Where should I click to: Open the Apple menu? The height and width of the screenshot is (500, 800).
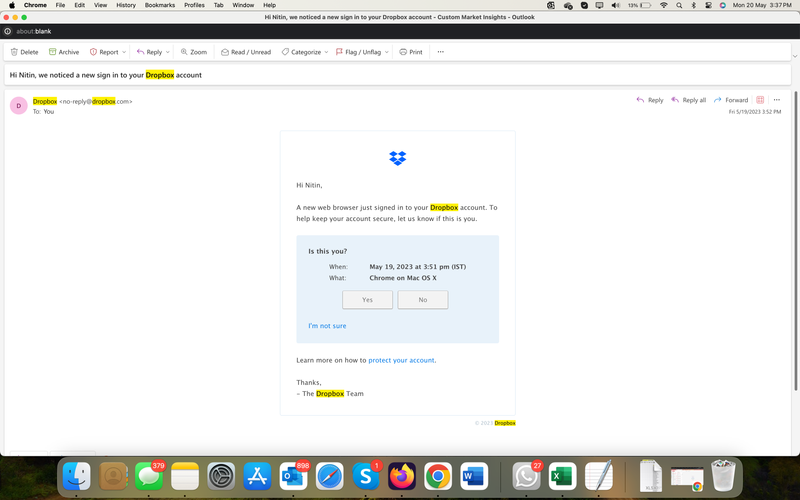coord(12,5)
